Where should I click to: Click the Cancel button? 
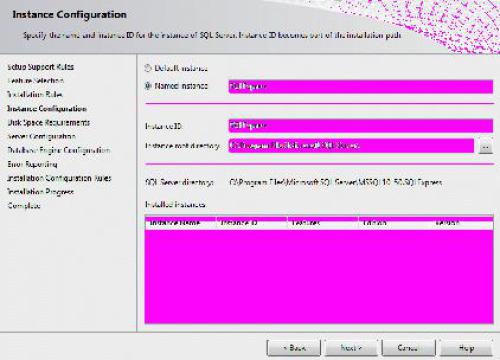click(408, 348)
